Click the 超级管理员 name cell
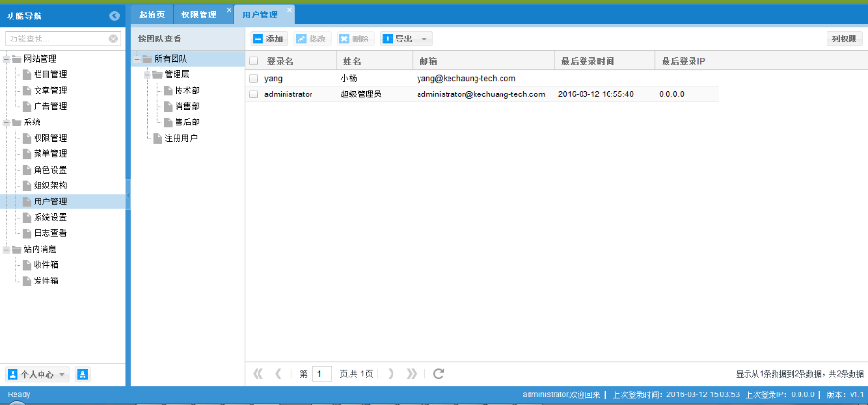This screenshot has width=868, height=405. [x=362, y=94]
